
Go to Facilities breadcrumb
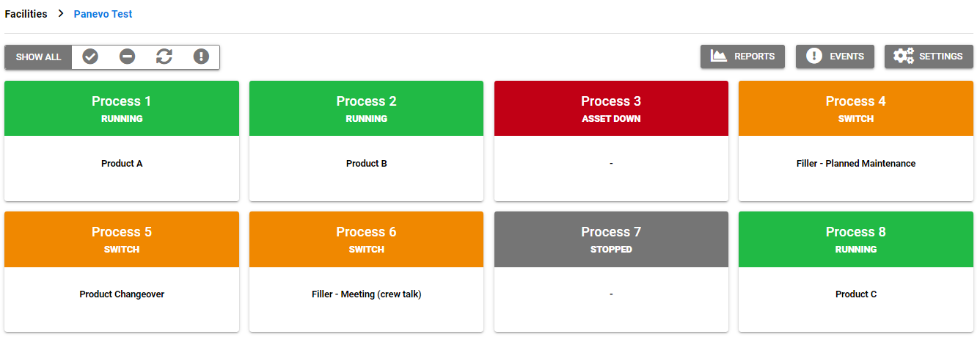26,14
